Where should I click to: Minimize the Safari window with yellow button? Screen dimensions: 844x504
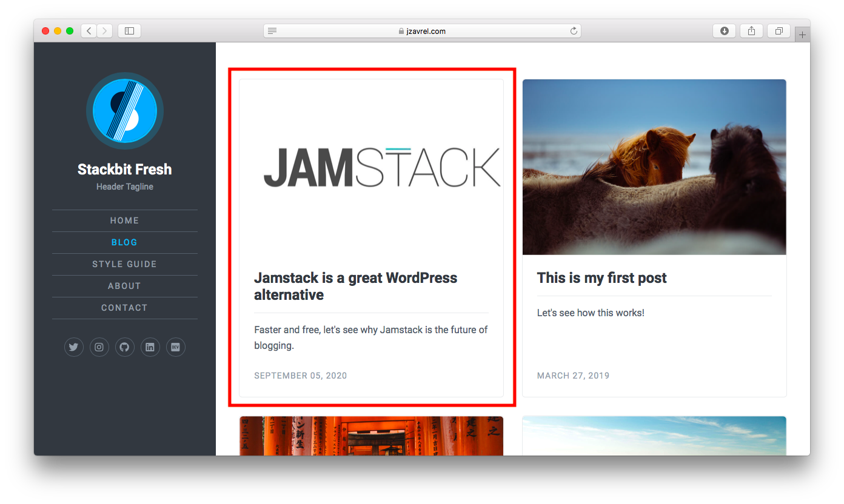[x=58, y=31]
